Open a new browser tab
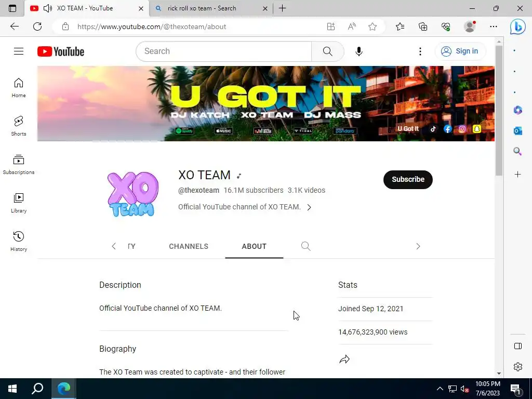 click(x=282, y=8)
